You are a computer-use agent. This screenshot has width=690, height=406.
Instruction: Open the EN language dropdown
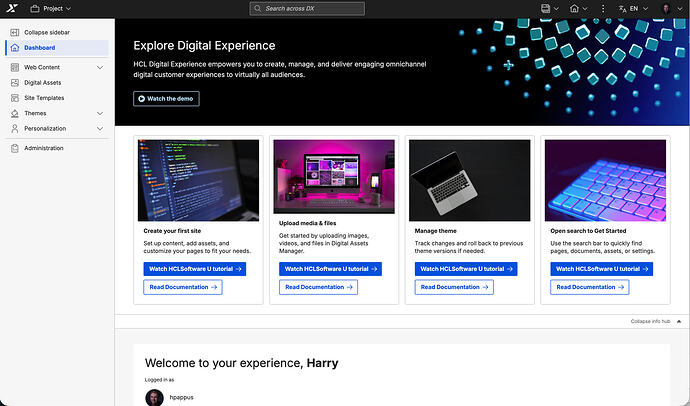(639, 8)
